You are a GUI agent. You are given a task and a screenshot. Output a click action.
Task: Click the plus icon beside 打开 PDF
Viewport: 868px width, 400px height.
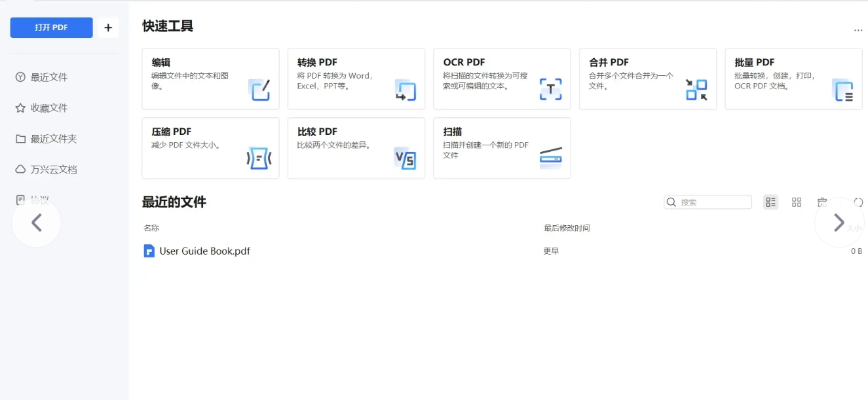(108, 27)
